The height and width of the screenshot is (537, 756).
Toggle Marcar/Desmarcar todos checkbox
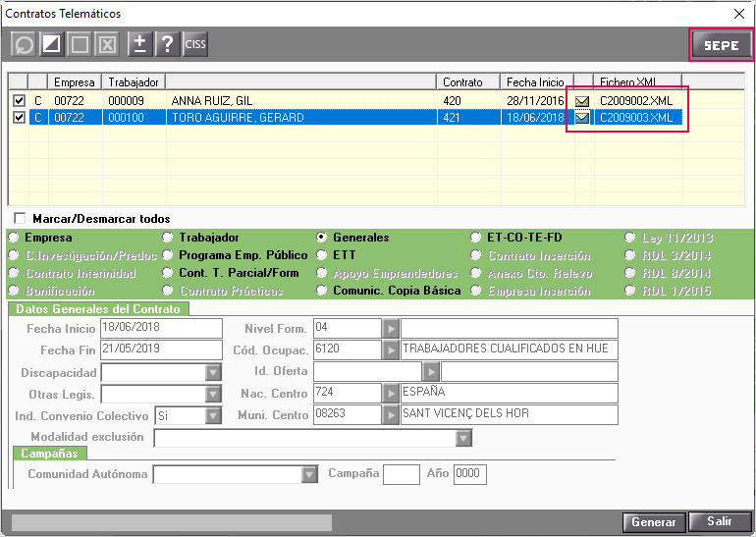(20, 218)
